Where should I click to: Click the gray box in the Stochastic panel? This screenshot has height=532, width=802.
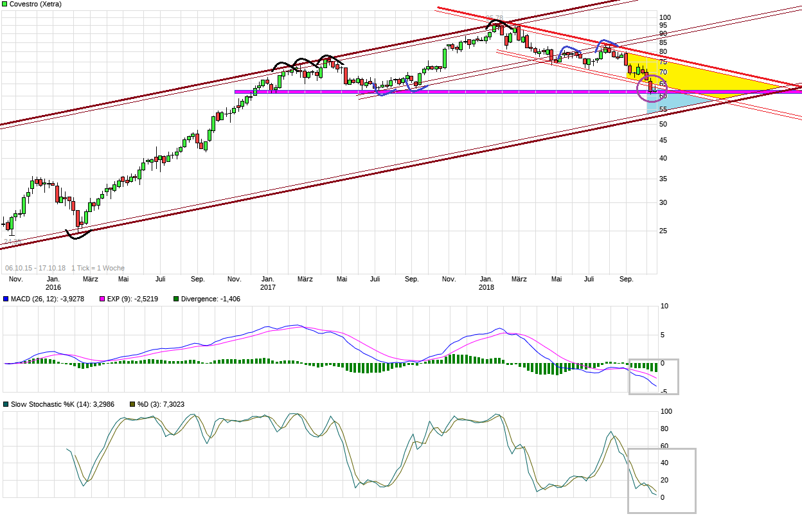click(x=661, y=481)
